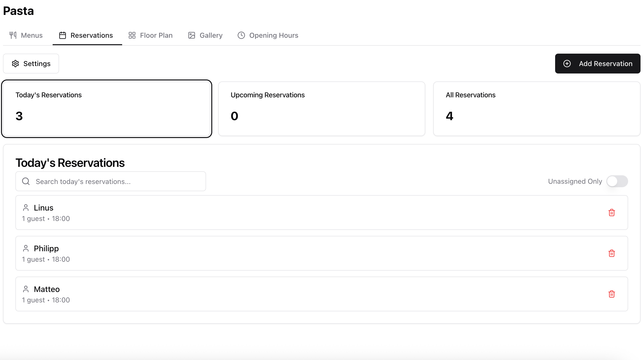The height and width of the screenshot is (360, 644).
Task: Click the plus circle icon on Add Reservation
Action: [x=567, y=64]
